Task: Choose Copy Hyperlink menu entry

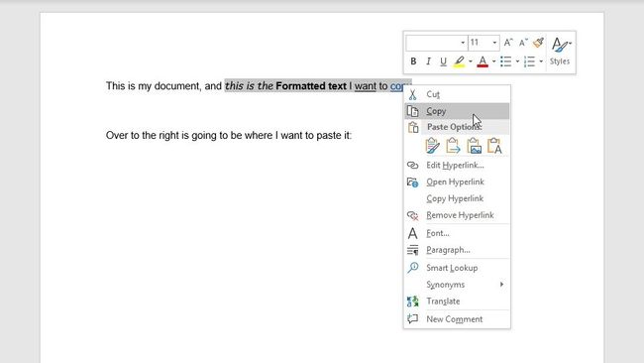Action: tap(457, 198)
